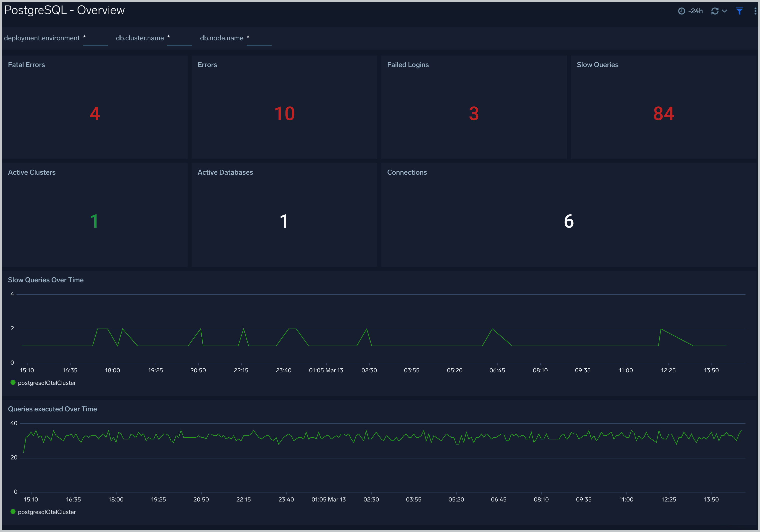Click the refresh dashboard icon
The image size is (760, 532).
(715, 11)
